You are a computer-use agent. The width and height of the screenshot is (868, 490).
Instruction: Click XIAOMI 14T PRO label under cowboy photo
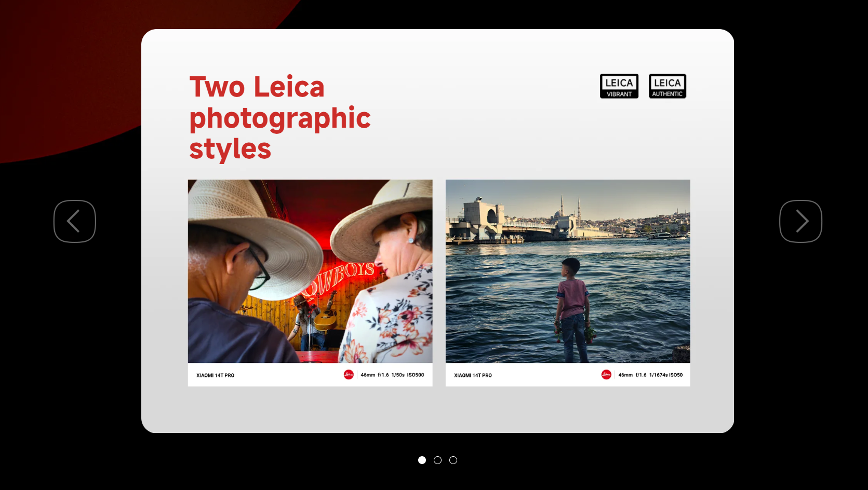click(215, 375)
